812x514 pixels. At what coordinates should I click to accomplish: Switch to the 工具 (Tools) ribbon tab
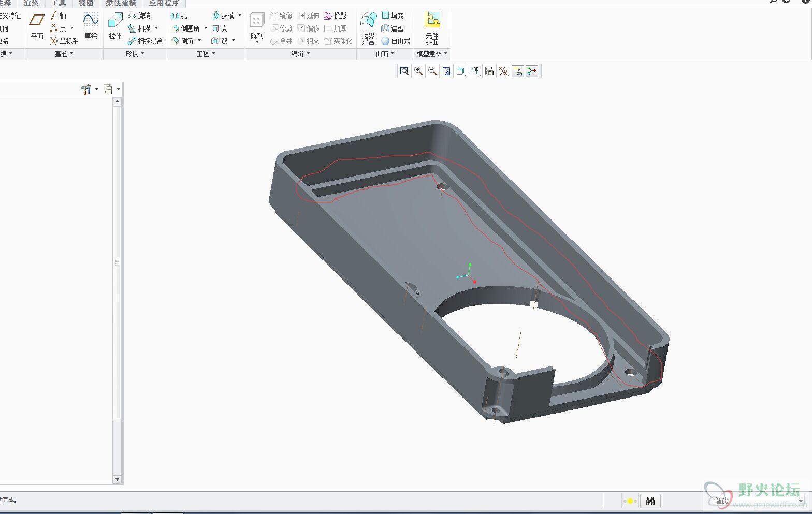(x=58, y=3)
